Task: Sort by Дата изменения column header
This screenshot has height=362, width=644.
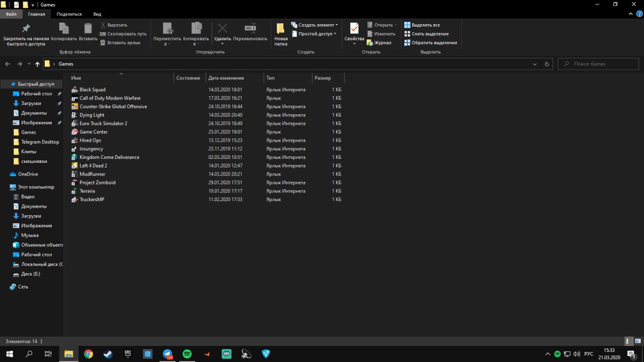Action: click(x=234, y=78)
